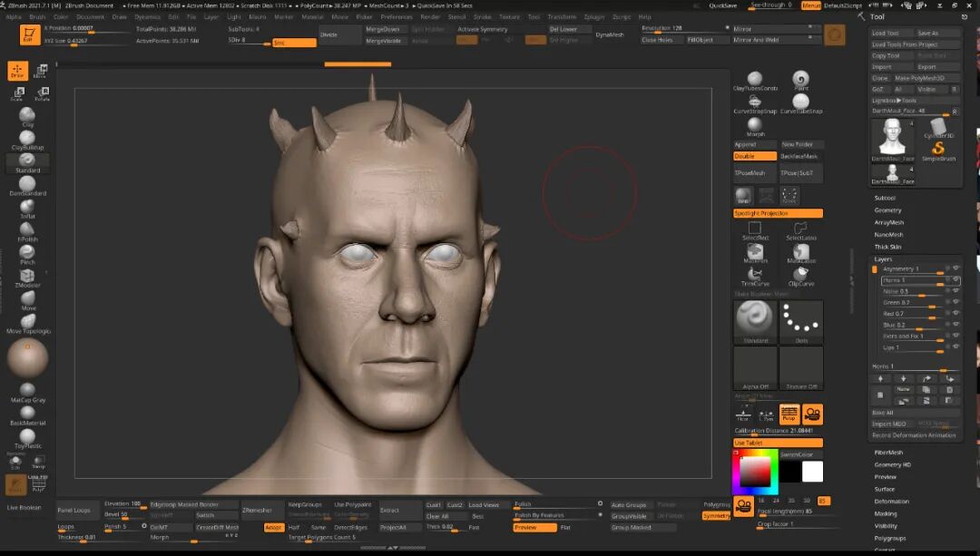This screenshot has height=556, width=980.
Task: Toggle visibility of the Lips layer
Action: coord(955,347)
